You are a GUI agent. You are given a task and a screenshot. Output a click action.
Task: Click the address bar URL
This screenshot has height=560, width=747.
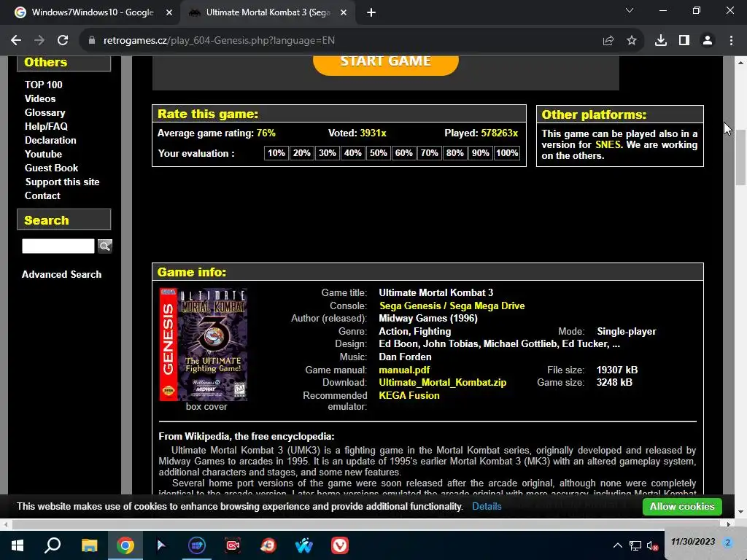click(x=219, y=41)
